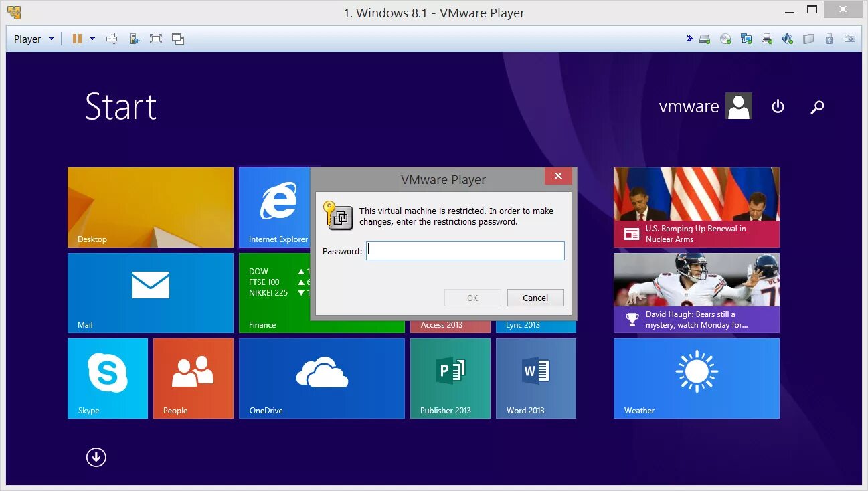Expand the double-chevron device list arrow
Viewport: 868px width, 491px height.
(689, 39)
